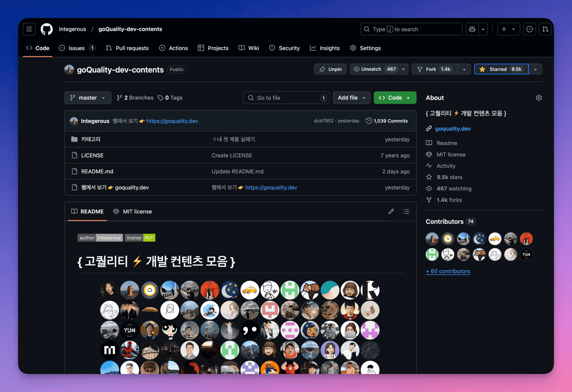Select the README tab in file panel
This screenshot has width=572, height=392.
click(x=87, y=211)
